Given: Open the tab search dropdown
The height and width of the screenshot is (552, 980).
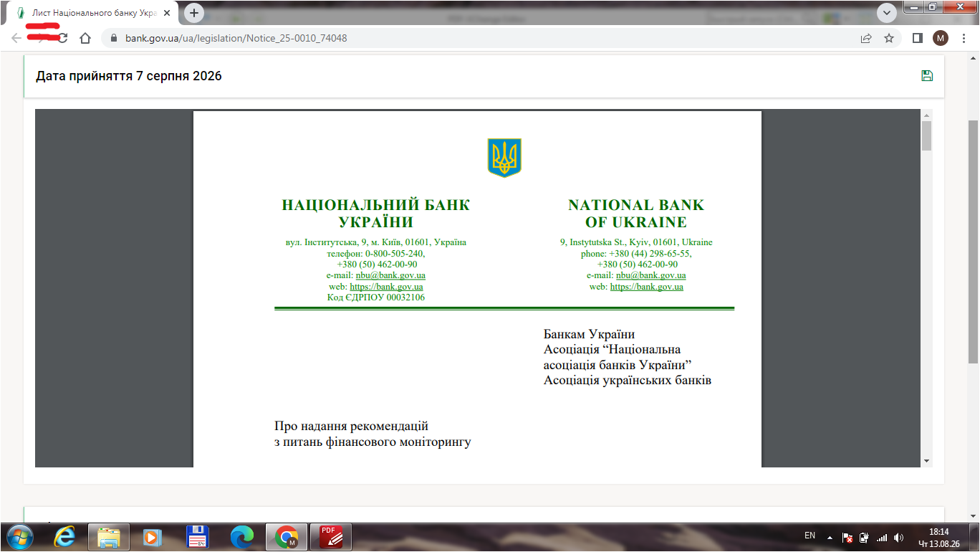Looking at the screenshot, I should tap(887, 12).
